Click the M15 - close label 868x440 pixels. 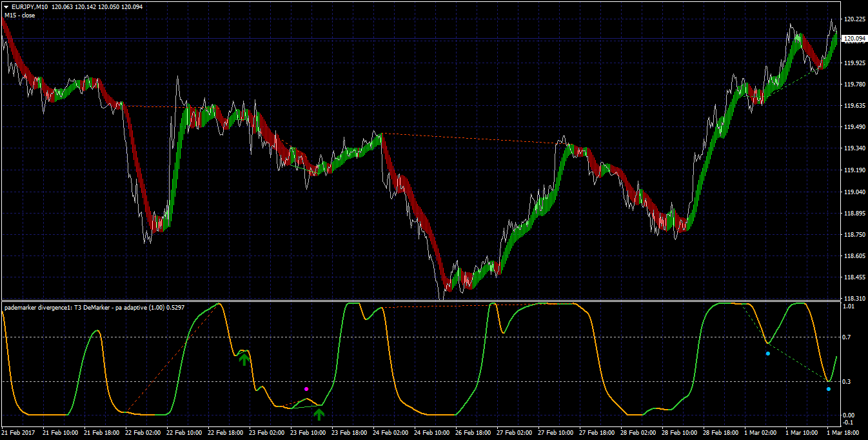(20, 15)
